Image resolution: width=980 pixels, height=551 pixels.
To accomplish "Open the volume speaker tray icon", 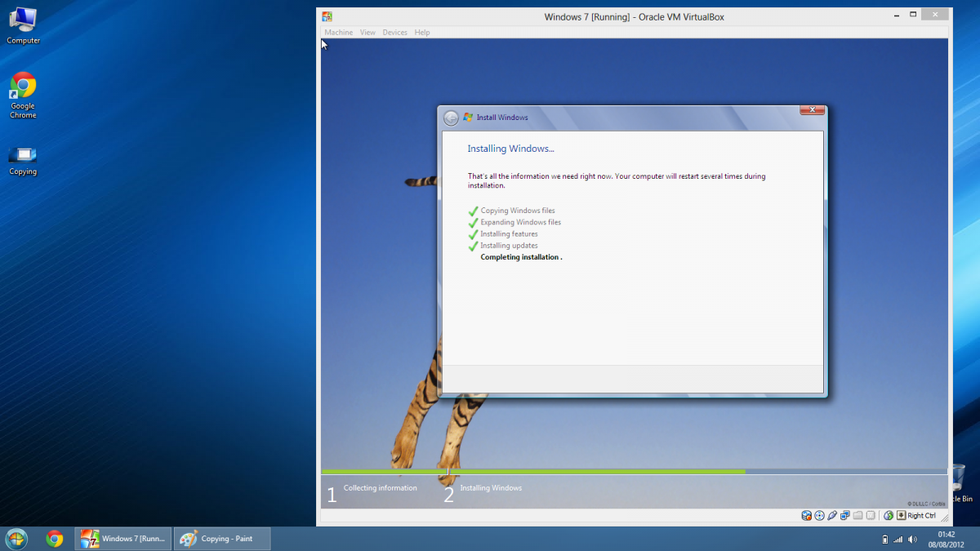I will point(912,540).
